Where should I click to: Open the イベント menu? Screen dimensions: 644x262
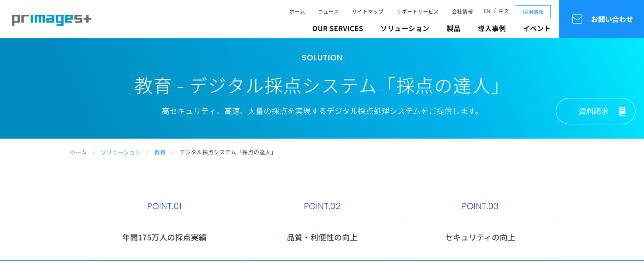(537, 29)
